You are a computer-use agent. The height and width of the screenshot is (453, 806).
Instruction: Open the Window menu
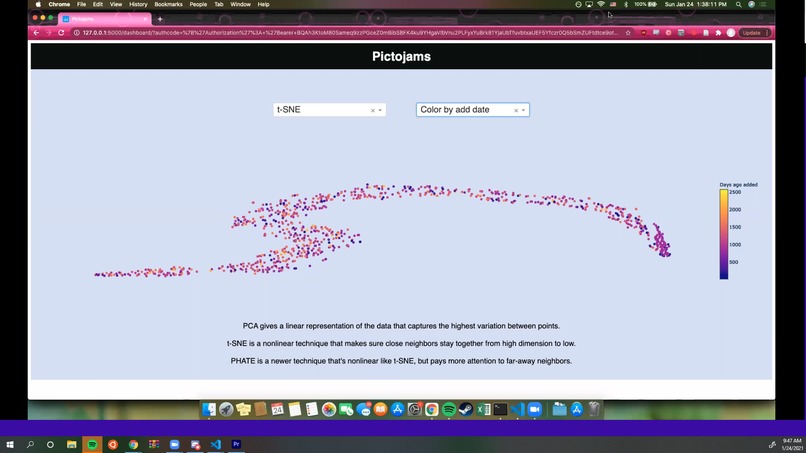(240, 4)
